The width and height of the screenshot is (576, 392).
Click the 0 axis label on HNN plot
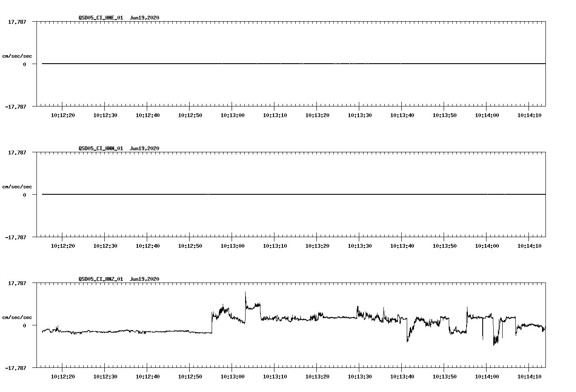pyautogui.click(x=25, y=195)
